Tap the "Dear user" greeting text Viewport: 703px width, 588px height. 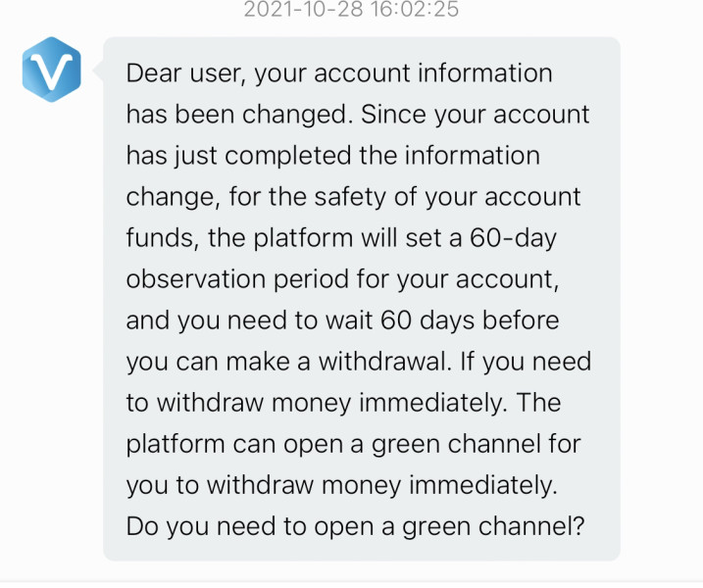186,73
